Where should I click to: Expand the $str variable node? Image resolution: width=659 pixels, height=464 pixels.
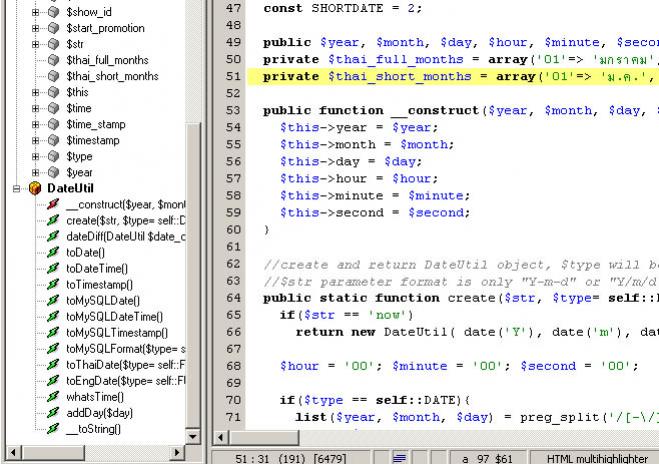coord(36,44)
